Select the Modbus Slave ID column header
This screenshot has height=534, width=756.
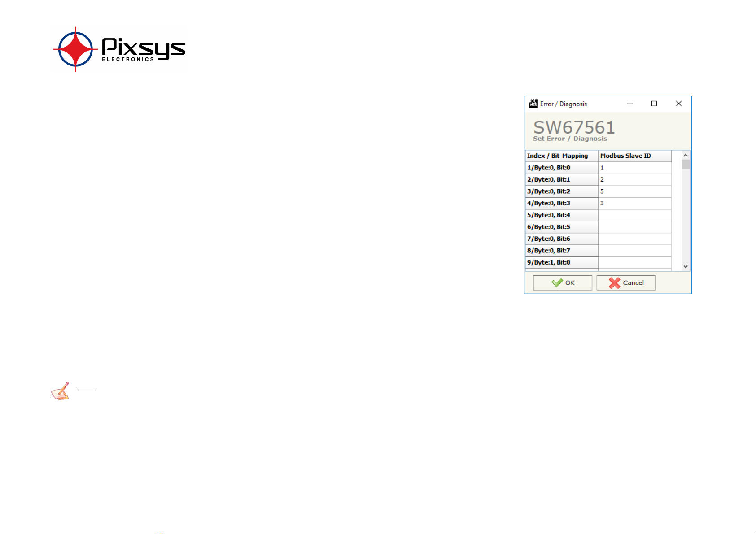(635, 156)
